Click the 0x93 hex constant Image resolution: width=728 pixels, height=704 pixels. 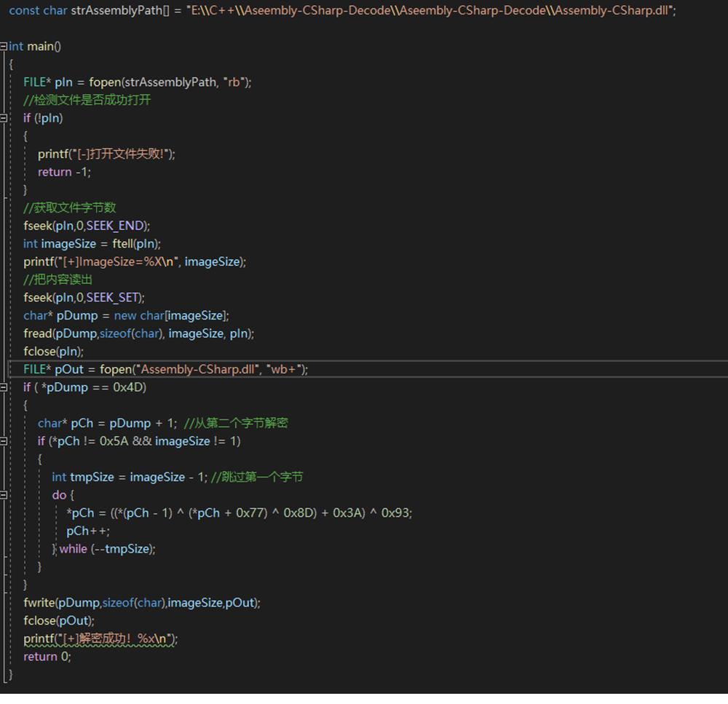point(395,513)
